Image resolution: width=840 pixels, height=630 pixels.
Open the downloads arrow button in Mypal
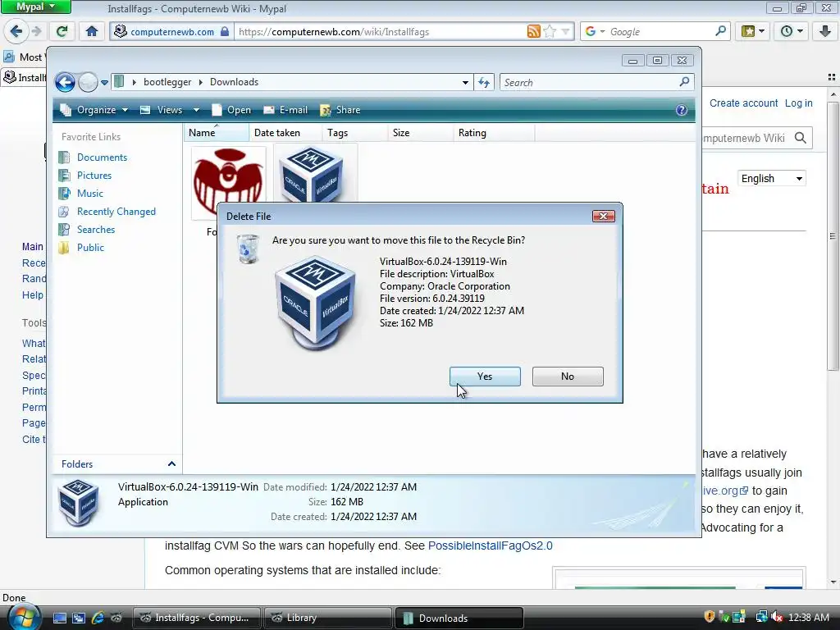click(x=825, y=32)
